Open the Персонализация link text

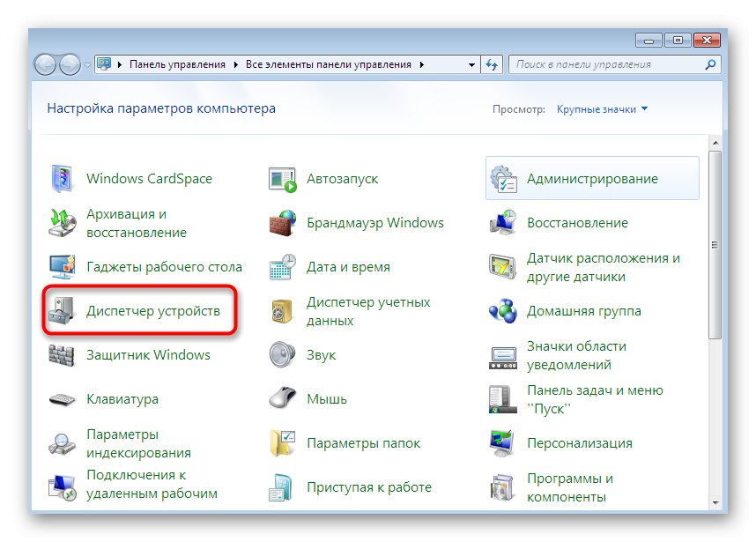coord(580,443)
